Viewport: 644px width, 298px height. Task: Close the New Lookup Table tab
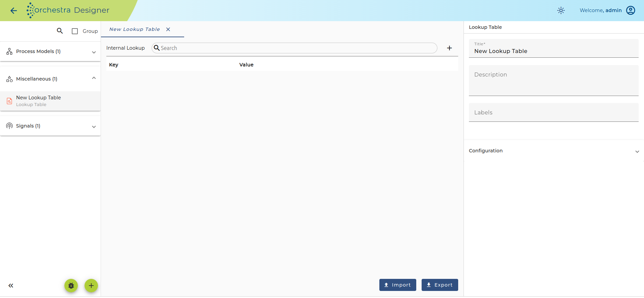pyautogui.click(x=168, y=29)
